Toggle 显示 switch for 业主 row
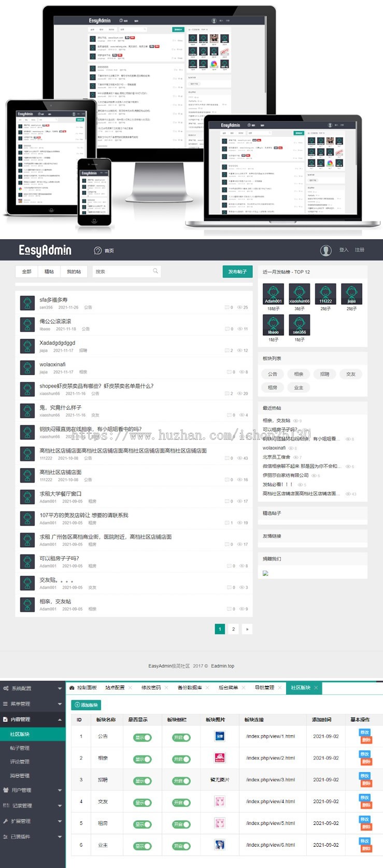Screen dimensions: 383x868 143,846
